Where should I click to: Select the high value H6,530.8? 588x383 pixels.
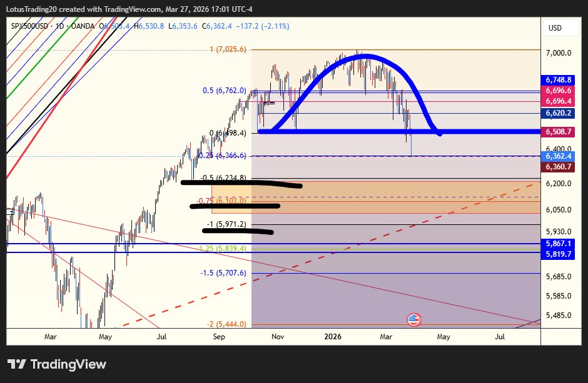point(149,26)
